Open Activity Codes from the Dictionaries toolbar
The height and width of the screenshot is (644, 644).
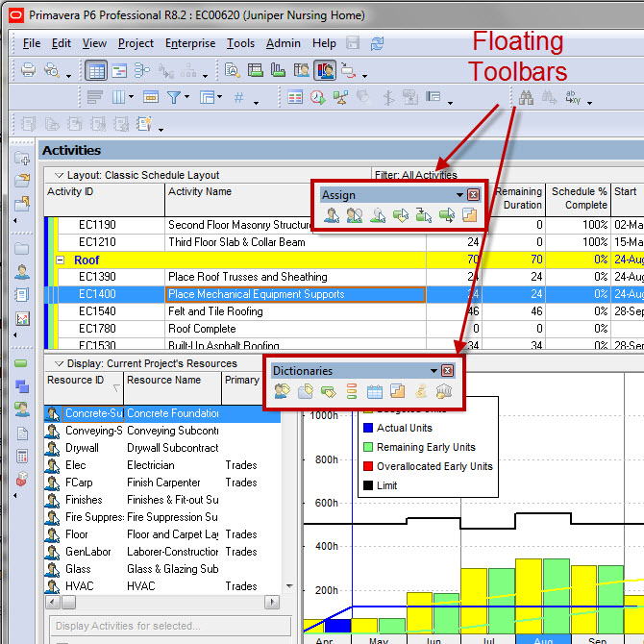pyautogui.click(x=328, y=391)
